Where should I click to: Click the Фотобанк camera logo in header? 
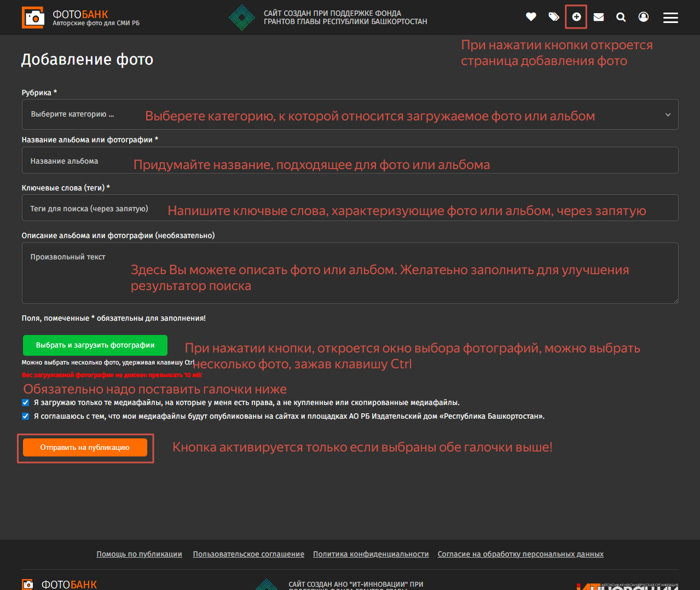33,18
